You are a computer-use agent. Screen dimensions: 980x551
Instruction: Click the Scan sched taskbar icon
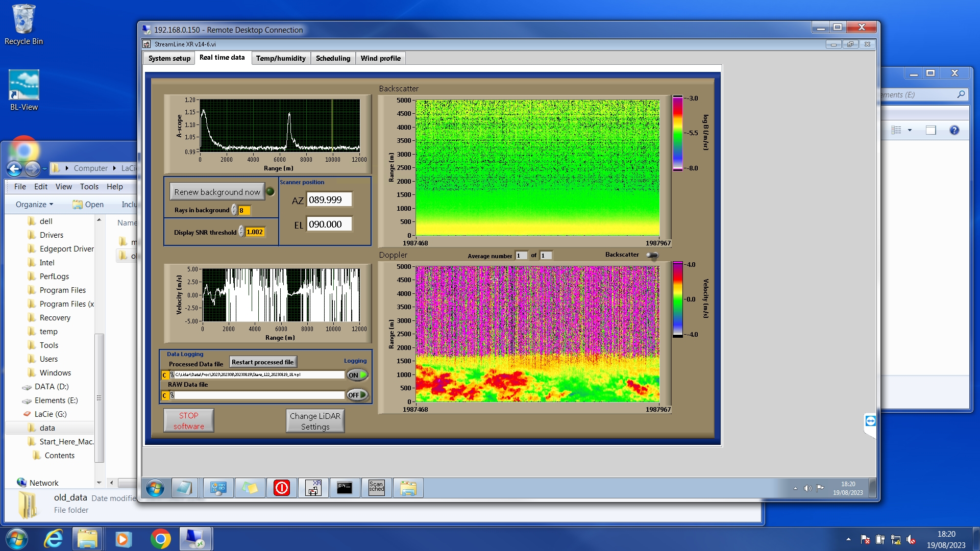coord(376,488)
